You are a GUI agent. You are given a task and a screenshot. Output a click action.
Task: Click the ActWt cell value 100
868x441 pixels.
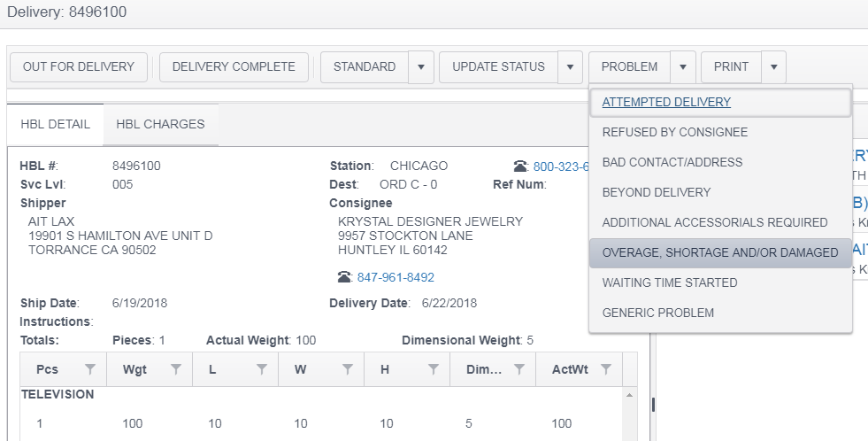(x=561, y=423)
